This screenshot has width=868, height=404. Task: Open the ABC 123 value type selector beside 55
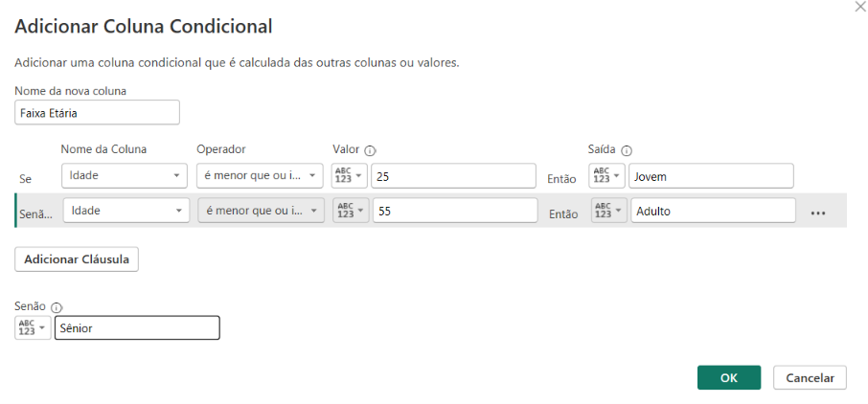[351, 211]
